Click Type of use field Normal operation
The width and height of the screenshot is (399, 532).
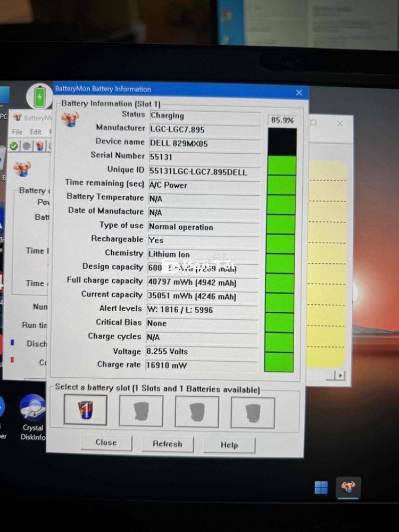[x=204, y=227]
